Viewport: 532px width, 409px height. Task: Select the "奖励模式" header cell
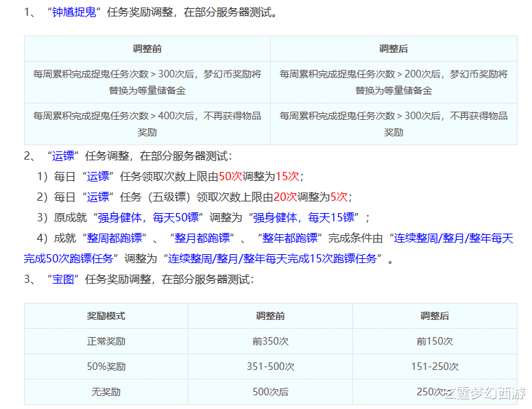[x=106, y=316]
